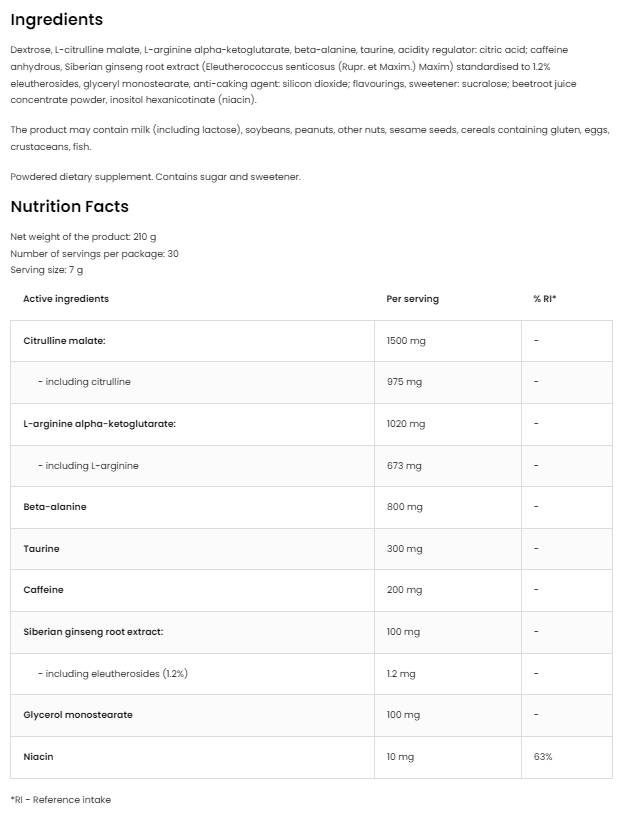Click the 'Per serving' column header
The height and width of the screenshot is (813, 624).
412,299
